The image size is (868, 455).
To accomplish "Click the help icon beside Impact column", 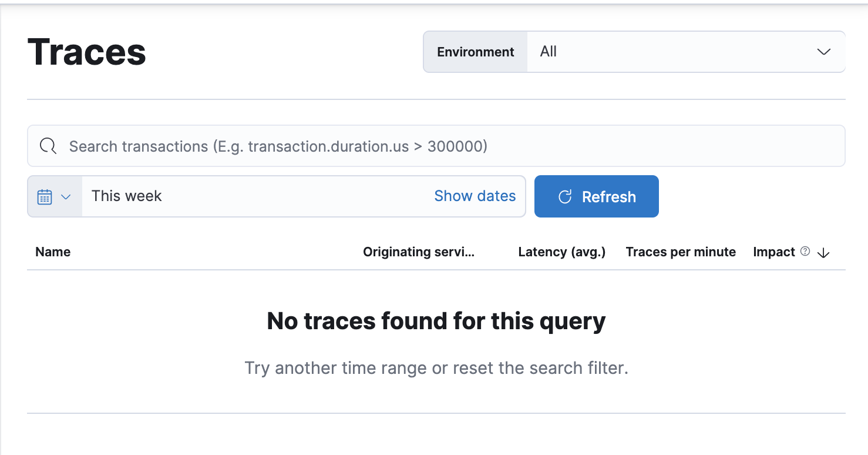I will pos(804,251).
